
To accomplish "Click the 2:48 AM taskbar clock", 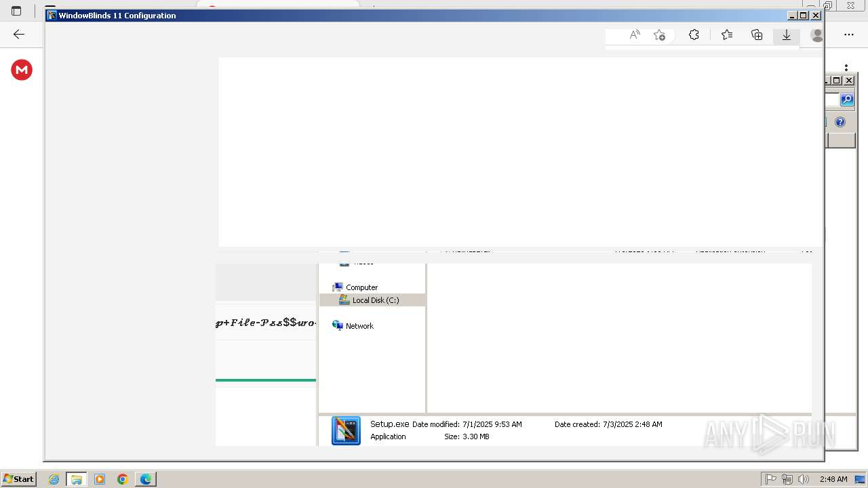I will click(833, 479).
